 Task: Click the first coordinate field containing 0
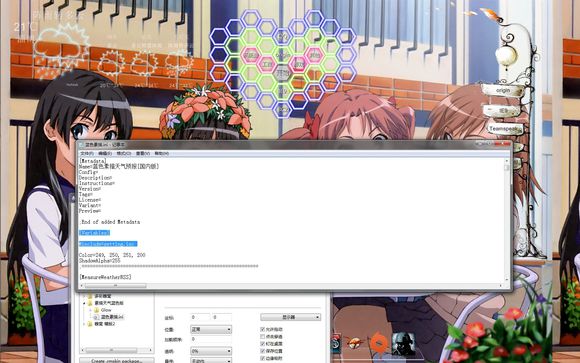[x=200, y=317]
